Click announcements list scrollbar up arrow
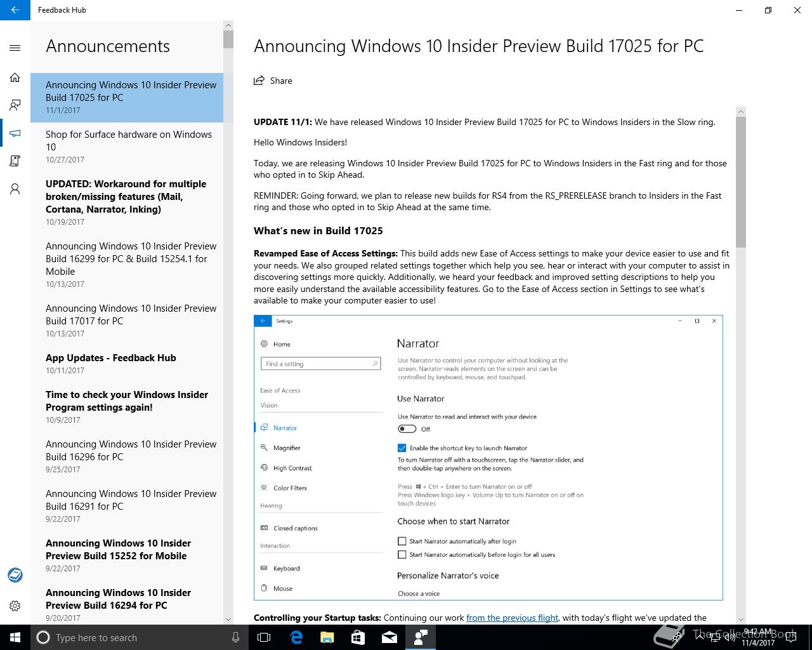The image size is (812, 650). click(228, 25)
